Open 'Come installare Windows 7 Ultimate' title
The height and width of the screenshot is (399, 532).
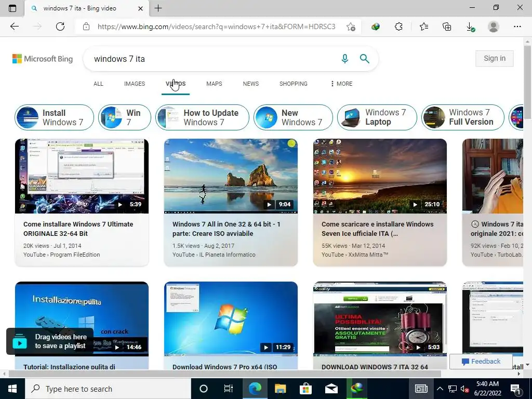(x=78, y=229)
